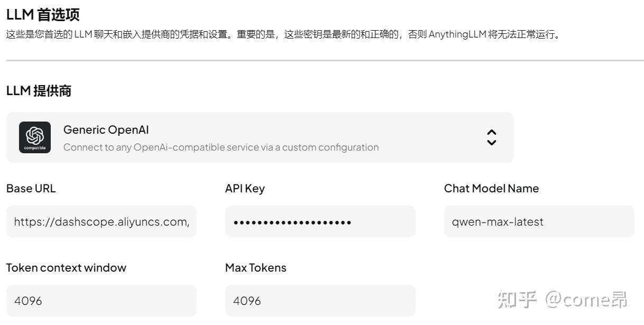Click the 'API Key' label
This screenshot has height=325, width=644.
[x=245, y=189]
